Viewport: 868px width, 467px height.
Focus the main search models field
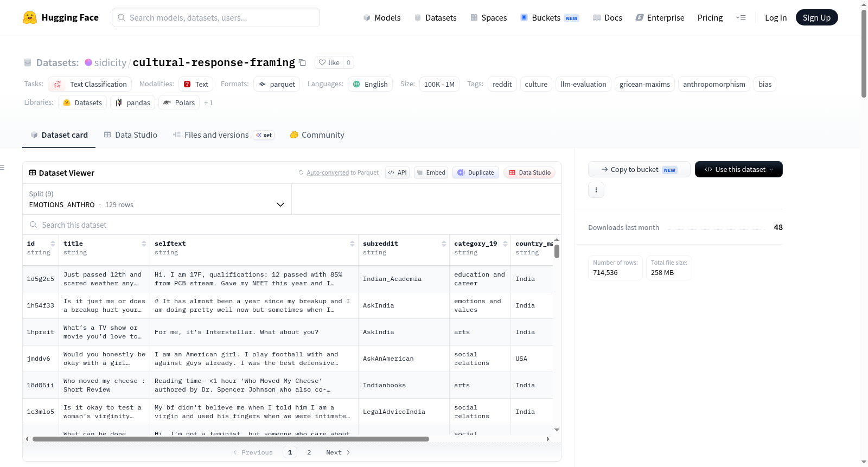pyautogui.click(x=216, y=17)
